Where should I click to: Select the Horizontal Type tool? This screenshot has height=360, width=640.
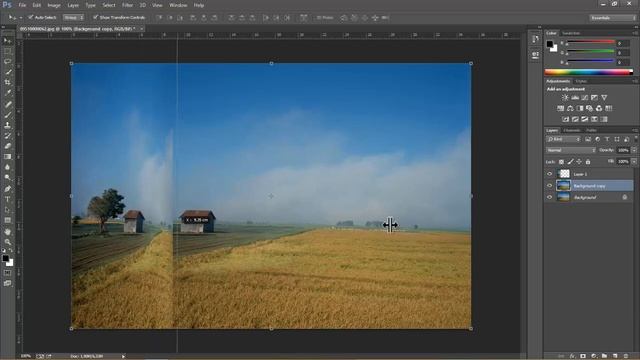pos(7,199)
